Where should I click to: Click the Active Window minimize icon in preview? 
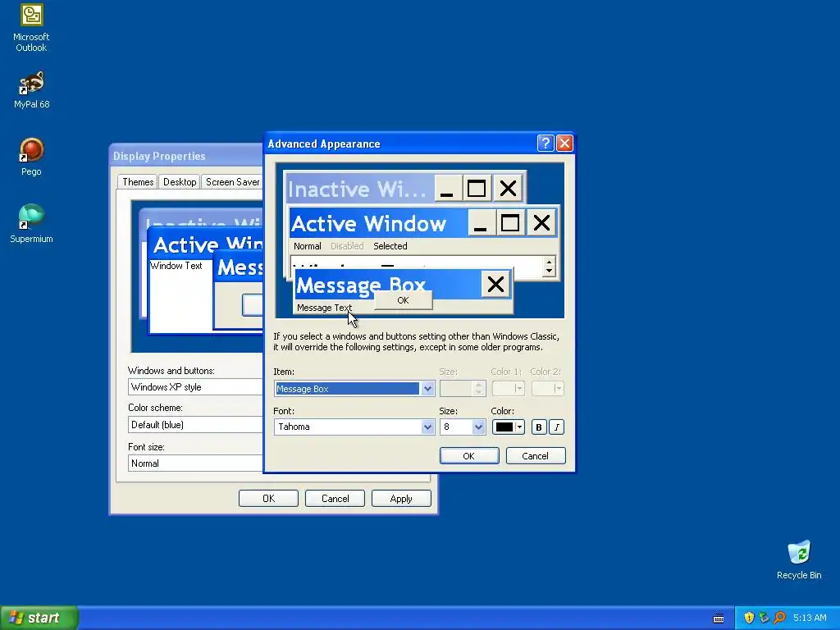tap(481, 223)
